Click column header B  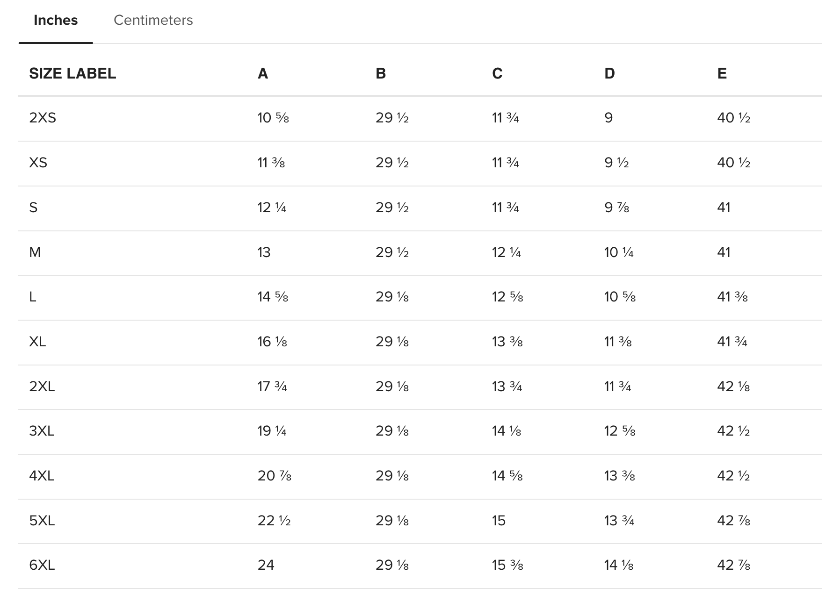(x=381, y=73)
